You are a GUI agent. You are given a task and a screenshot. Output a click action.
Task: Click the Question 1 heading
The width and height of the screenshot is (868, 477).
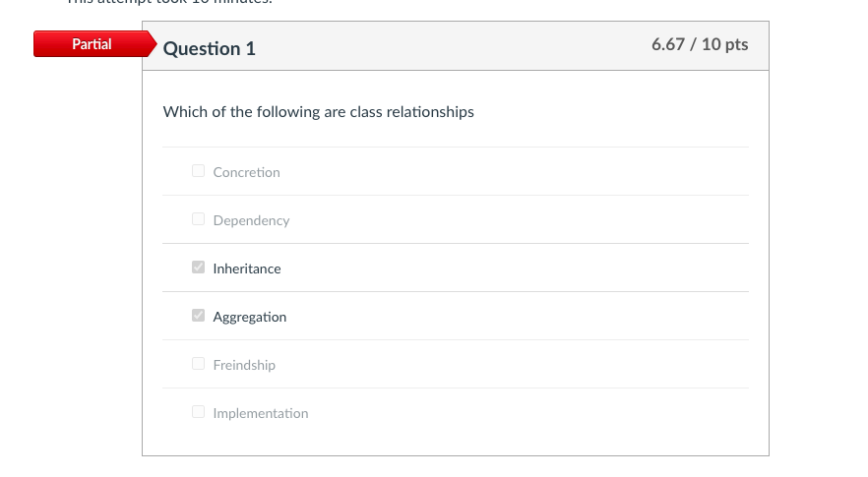[x=209, y=48]
